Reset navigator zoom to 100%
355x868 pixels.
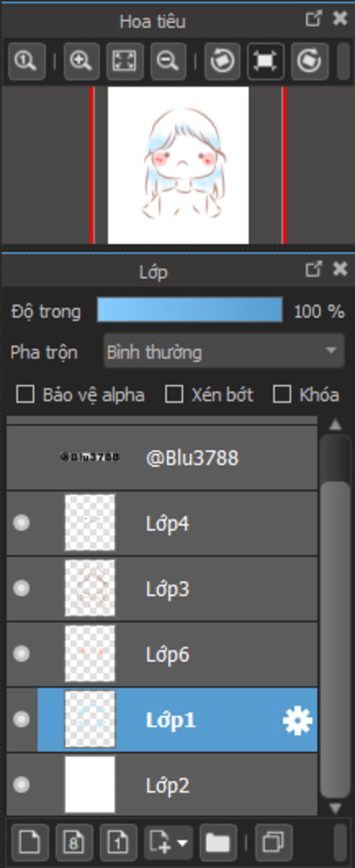click(26, 61)
